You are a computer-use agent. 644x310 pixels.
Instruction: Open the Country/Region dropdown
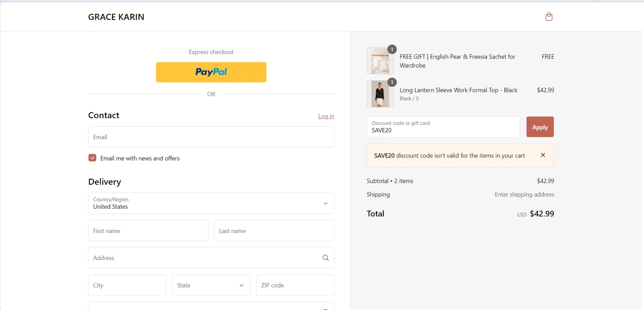click(211, 203)
